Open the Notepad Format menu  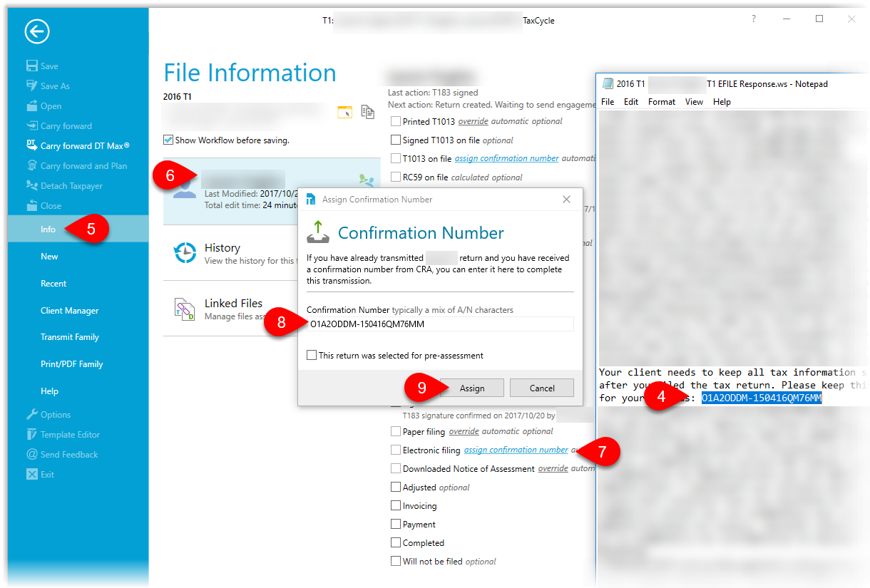662,102
